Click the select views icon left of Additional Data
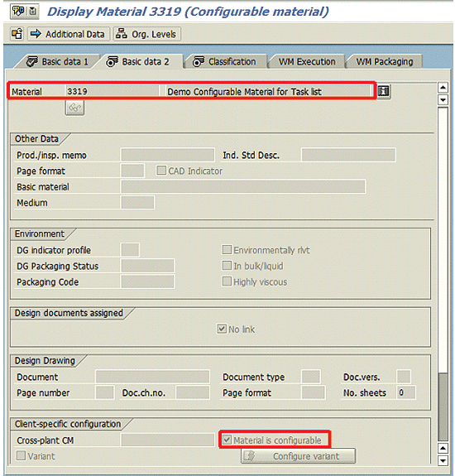The height and width of the screenshot is (476, 455). click(x=17, y=34)
